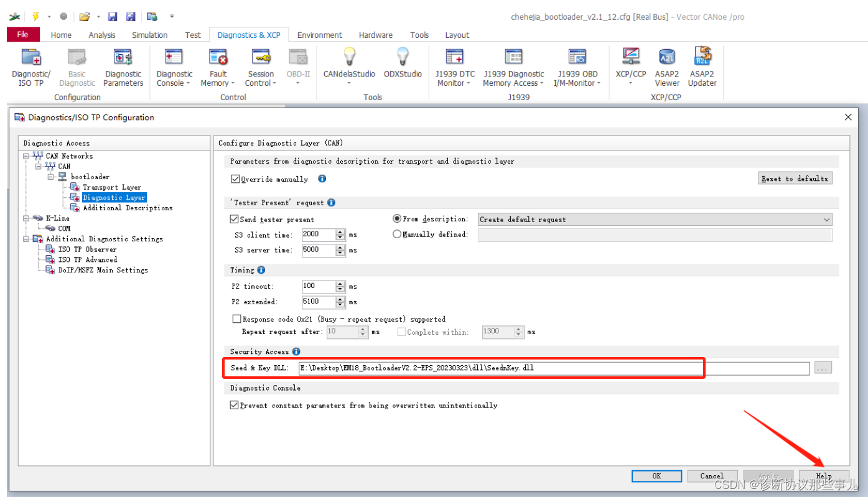The image size is (868, 497).
Task: Click the P2 timeout value field
Action: pos(319,286)
